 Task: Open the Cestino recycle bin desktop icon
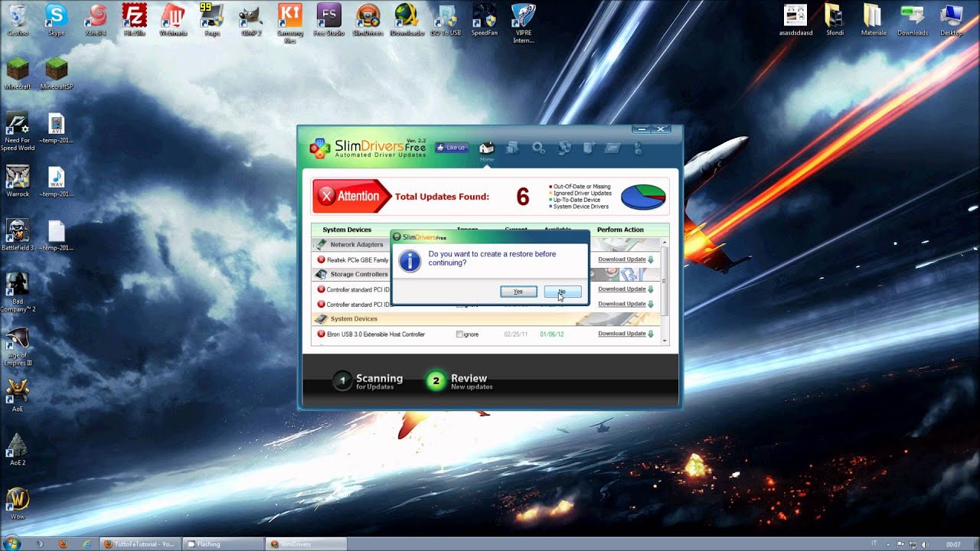[x=17, y=19]
